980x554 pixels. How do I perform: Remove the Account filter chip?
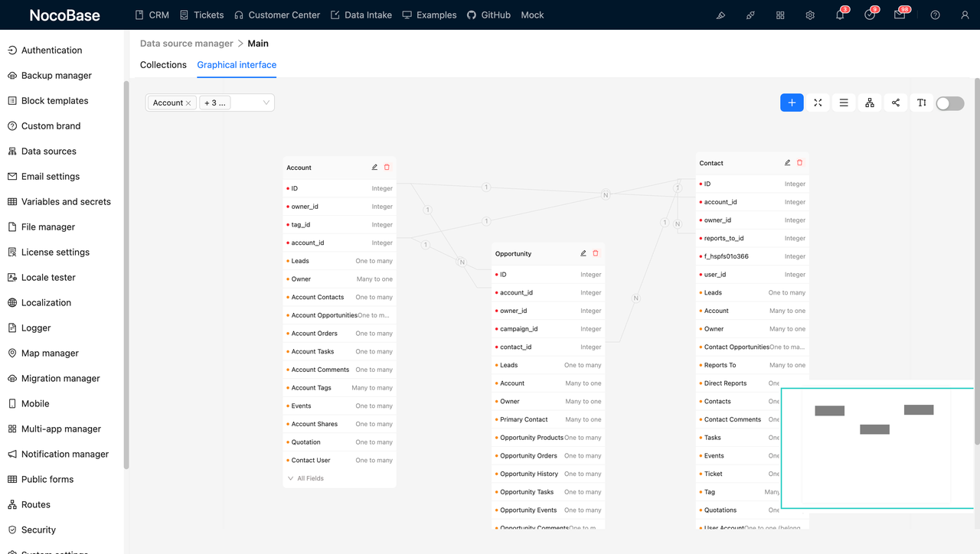tap(188, 102)
